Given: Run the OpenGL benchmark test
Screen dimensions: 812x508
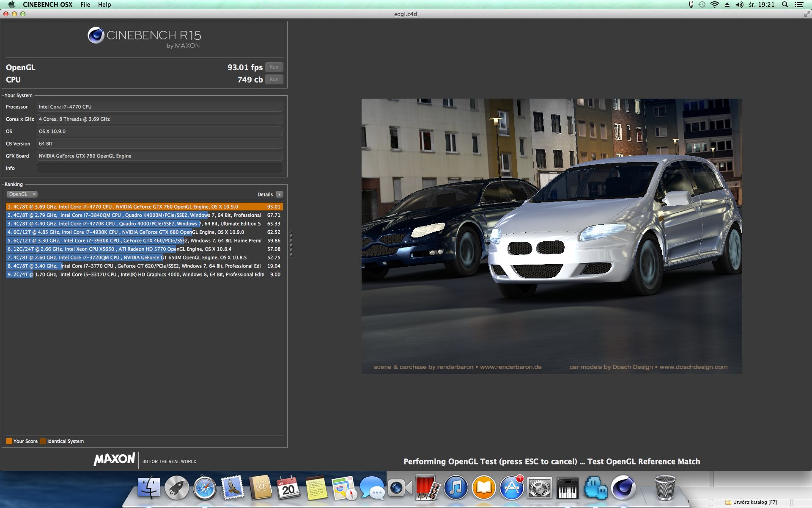Looking at the screenshot, I should (274, 67).
